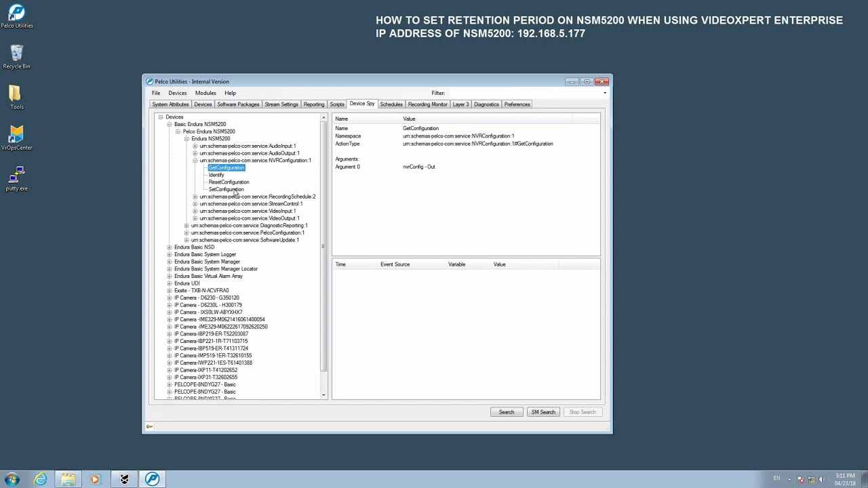
Task: Switch to the Scripts tab
Action: click(x=337, y=104)
